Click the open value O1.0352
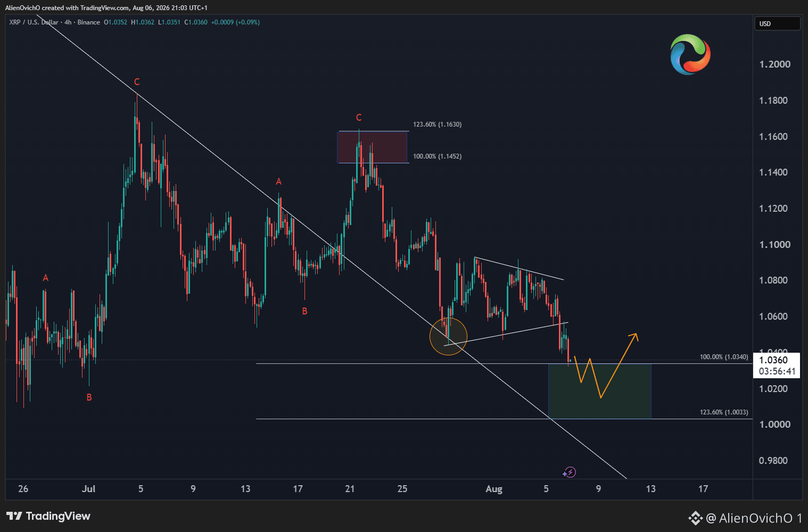 point(116,22)
